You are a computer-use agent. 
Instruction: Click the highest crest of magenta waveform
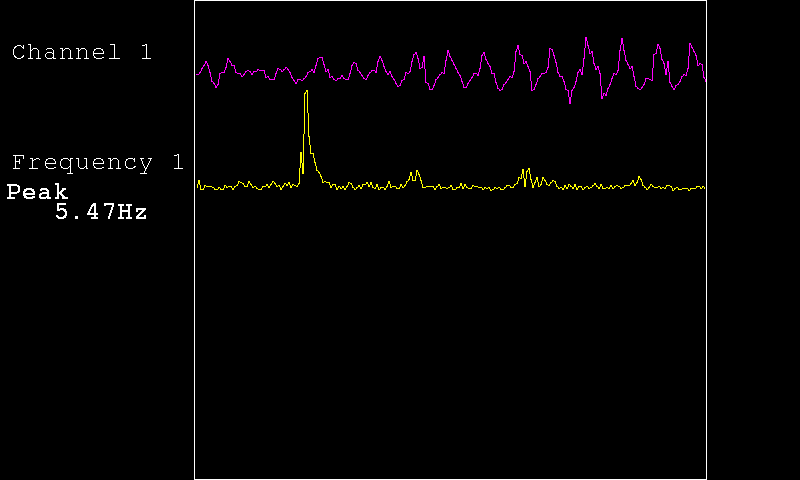pyautogui.click(x=587, y=39)
